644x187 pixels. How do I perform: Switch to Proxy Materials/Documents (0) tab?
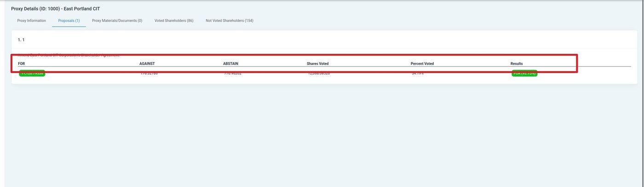coord(117,21)
